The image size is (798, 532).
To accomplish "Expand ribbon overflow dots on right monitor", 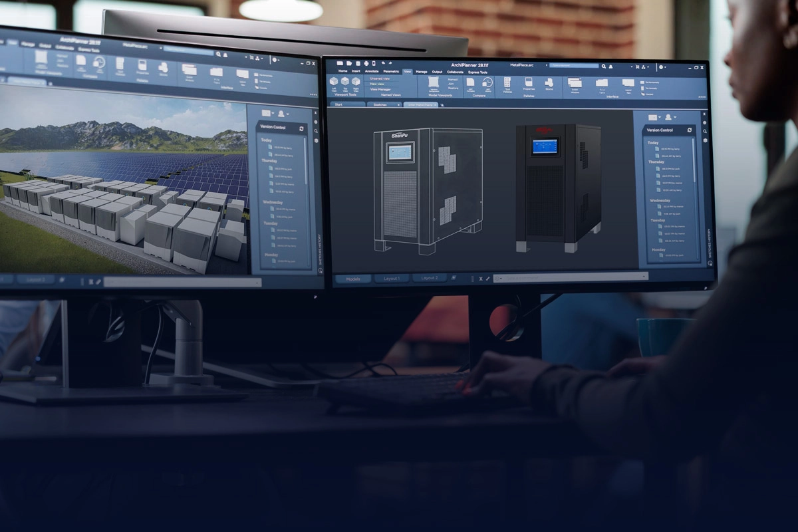I will coord(702,97).
